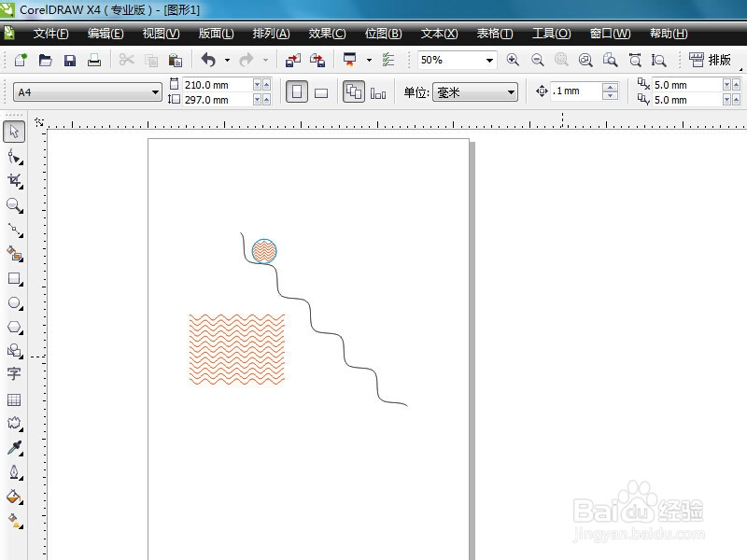The width and height of the screenshot is (747, 560).
Task: Click the Import icon
Action: (x=293, y=60)
